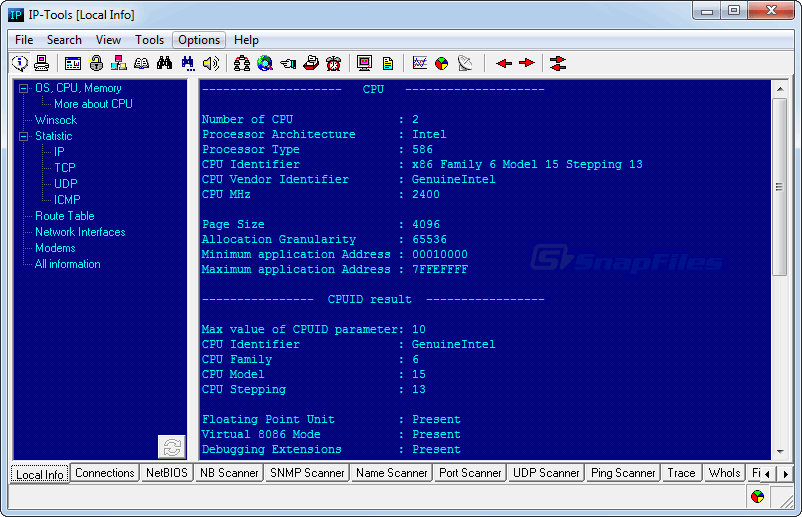Switch to the Connections tab
This screenshot has height=517, width=802.
click(x=105, y=473)
